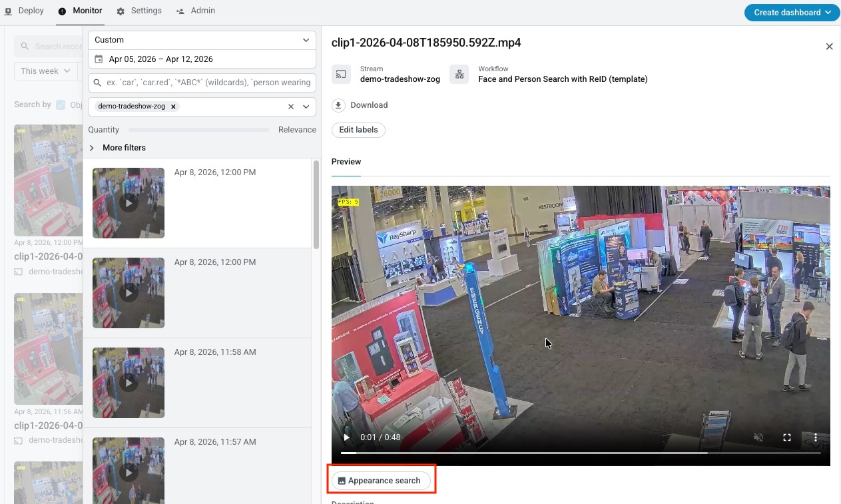This screenshot has width=841, height=504.
Task: Clear all selected stream filters
Action: tap(291, 107)
